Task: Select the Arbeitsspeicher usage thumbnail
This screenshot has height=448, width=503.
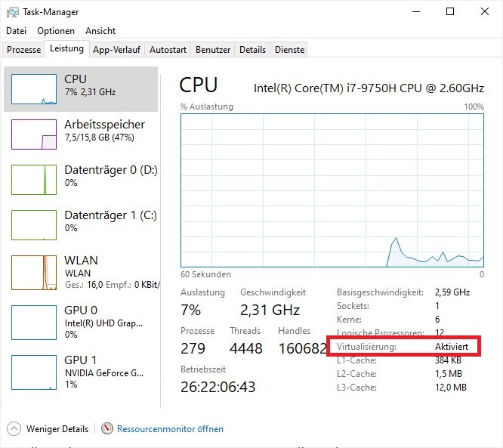Action: tap(34, 134)
